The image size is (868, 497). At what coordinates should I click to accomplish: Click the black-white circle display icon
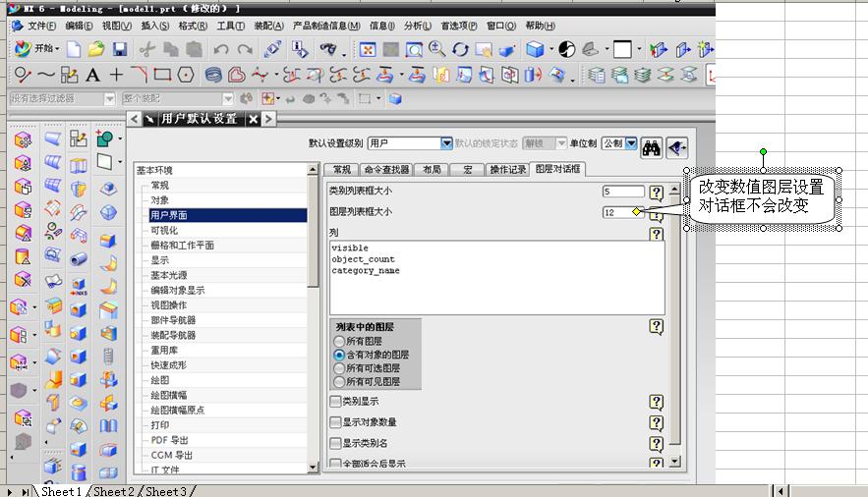point(566,50)
